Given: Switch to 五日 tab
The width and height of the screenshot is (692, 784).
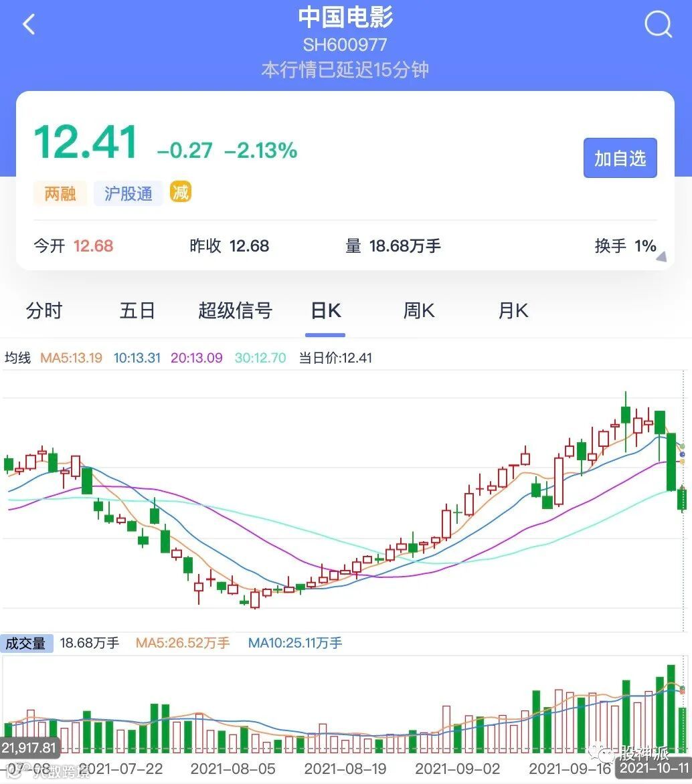Looking at the screenshot, I should pos(138,310).
